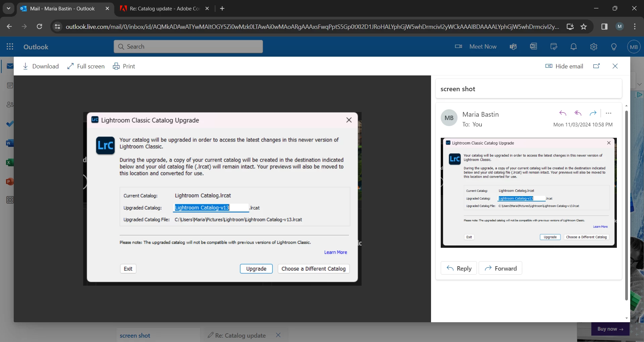Reload the current page
Screen dimensions: 644x342
(39, 26)
